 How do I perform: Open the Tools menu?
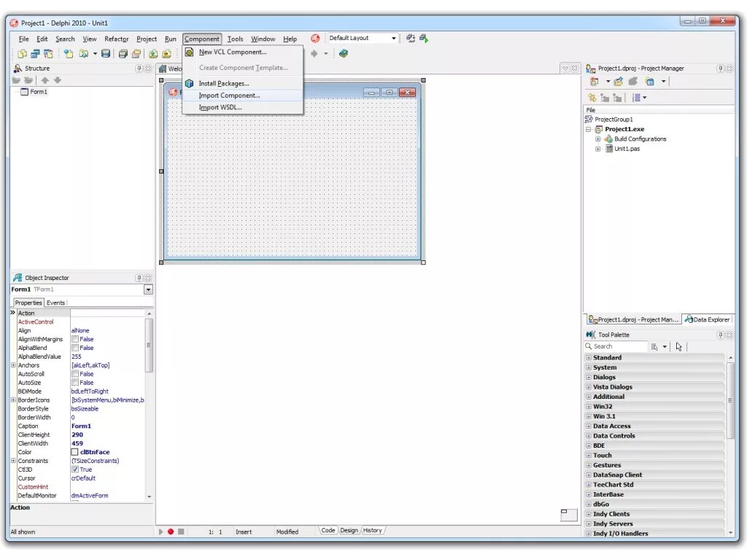coord(235,39)
